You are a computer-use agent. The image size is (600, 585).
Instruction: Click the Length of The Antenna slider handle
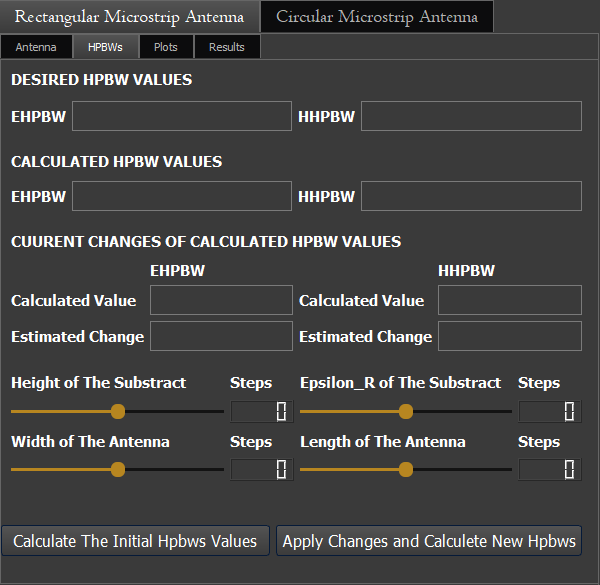coord(406,469)
